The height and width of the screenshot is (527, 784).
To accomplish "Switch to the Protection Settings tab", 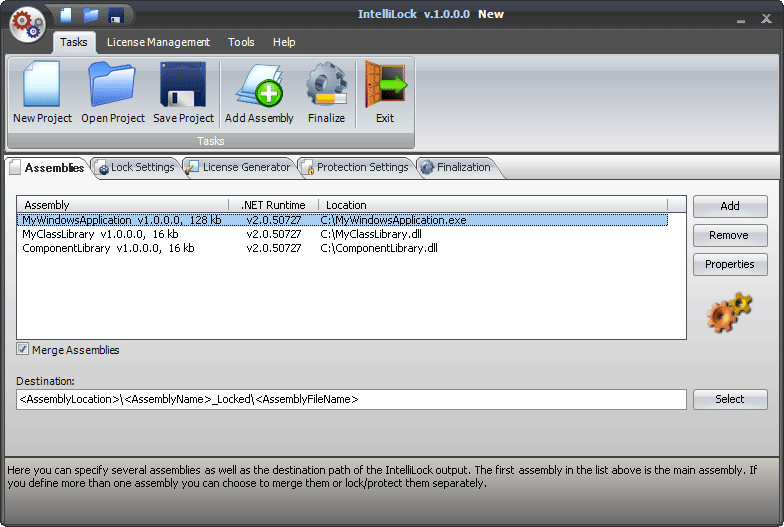I will point(355,167).
